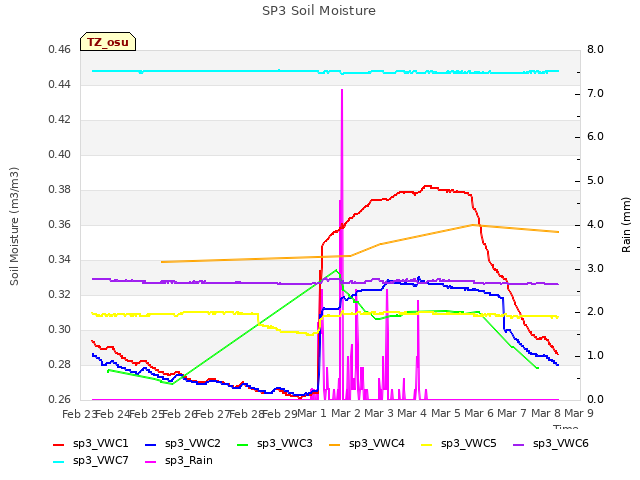Click the 0.34 left axis value
The image size is (640, 480).
[60, 260]
